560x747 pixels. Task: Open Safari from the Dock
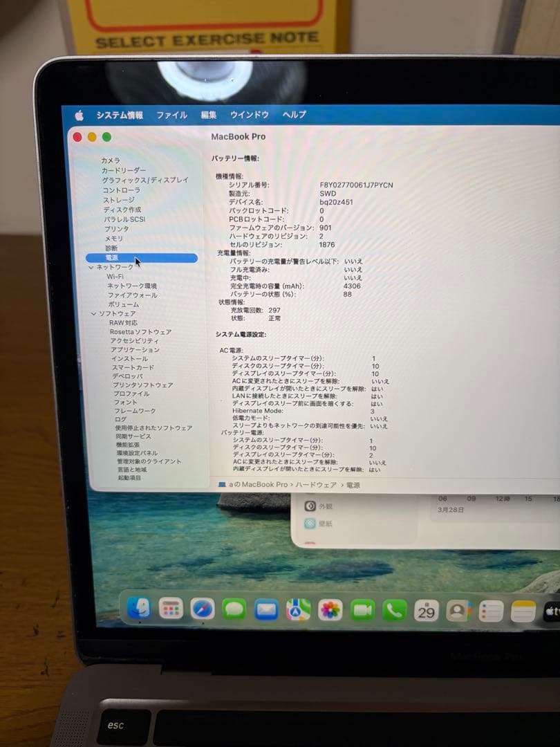click(x=203, y=609)
